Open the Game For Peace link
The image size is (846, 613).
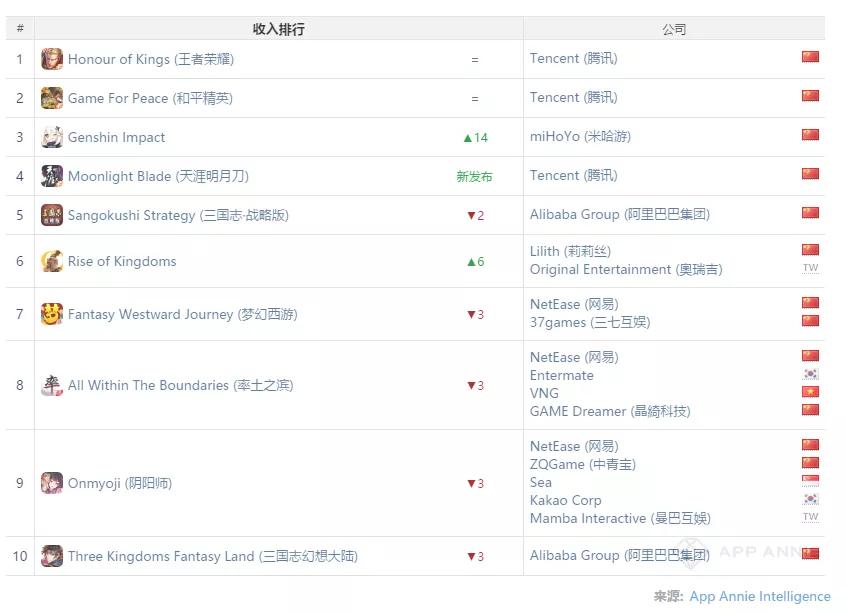[x=151, y=98]
